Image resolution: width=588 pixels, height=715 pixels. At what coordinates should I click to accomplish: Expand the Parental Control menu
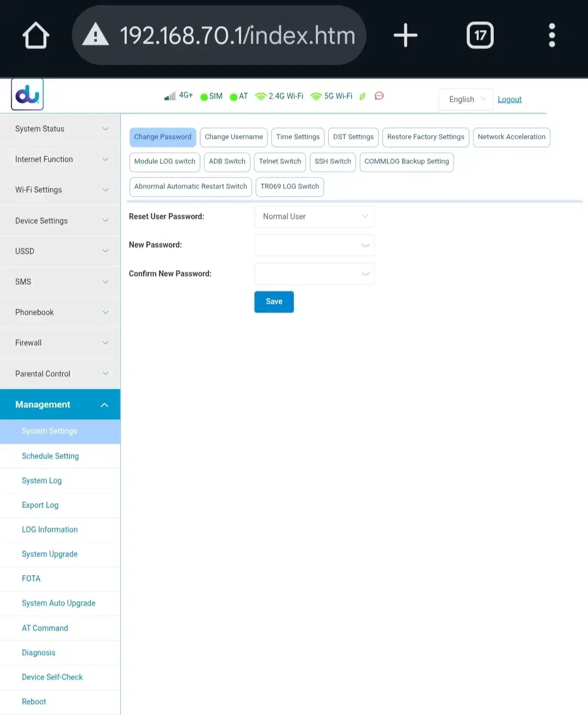[60, 374]
